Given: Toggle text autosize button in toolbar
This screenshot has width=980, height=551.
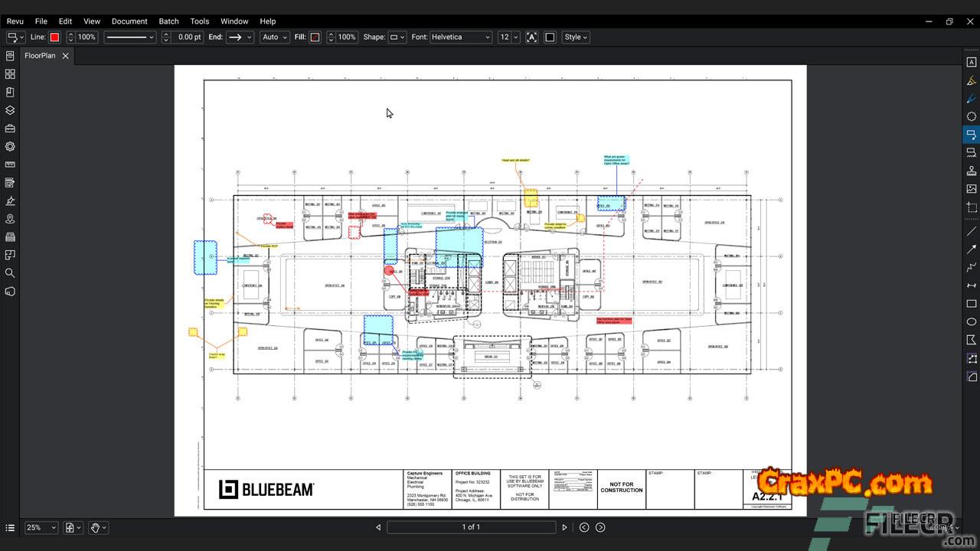Looking at the screenshot, I should (x=532, y=37).
